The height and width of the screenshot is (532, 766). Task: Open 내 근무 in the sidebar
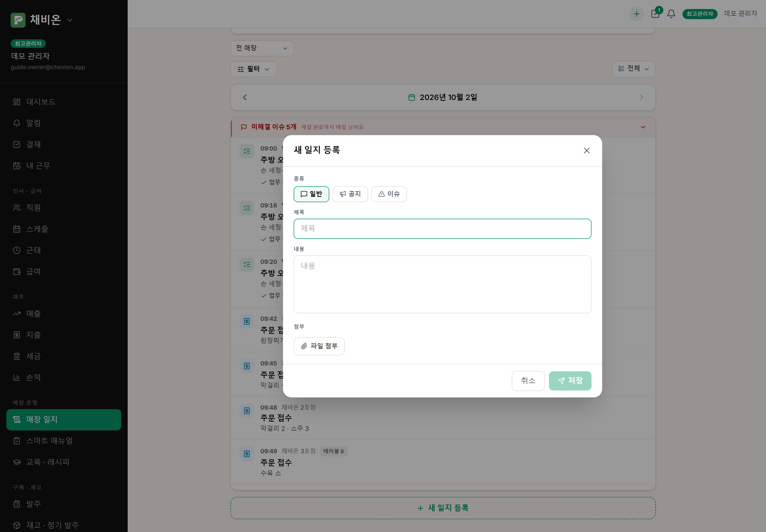[x=64, y=166]
